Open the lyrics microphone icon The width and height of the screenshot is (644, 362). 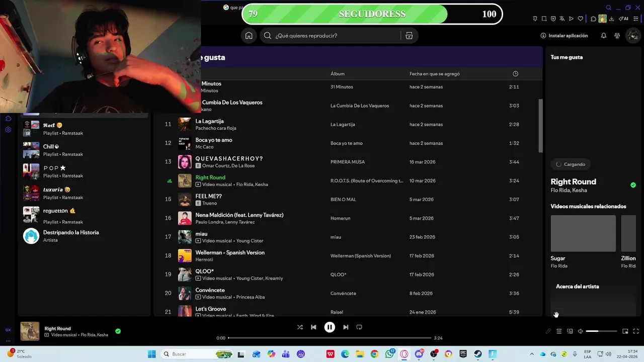[x=548, y=331]
